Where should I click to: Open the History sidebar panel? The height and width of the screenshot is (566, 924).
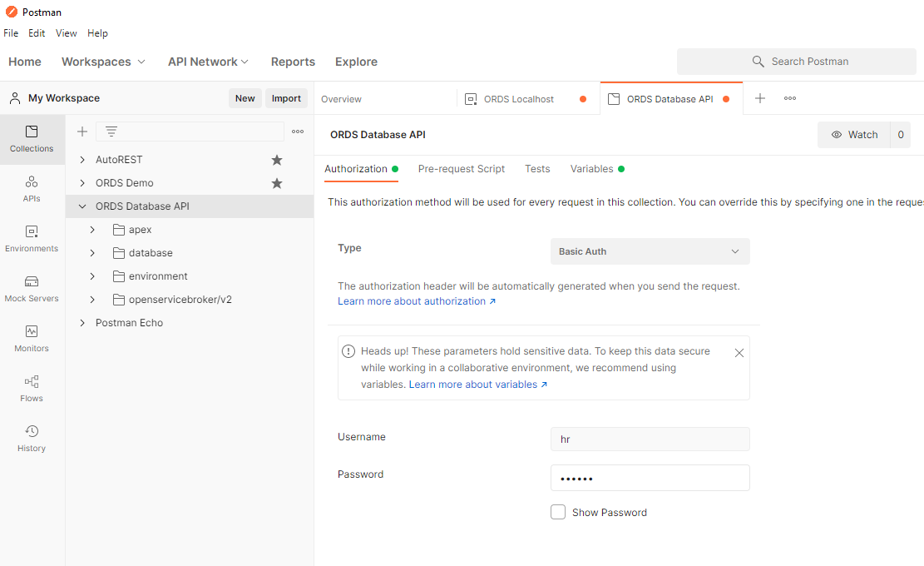tap(32, 439)
